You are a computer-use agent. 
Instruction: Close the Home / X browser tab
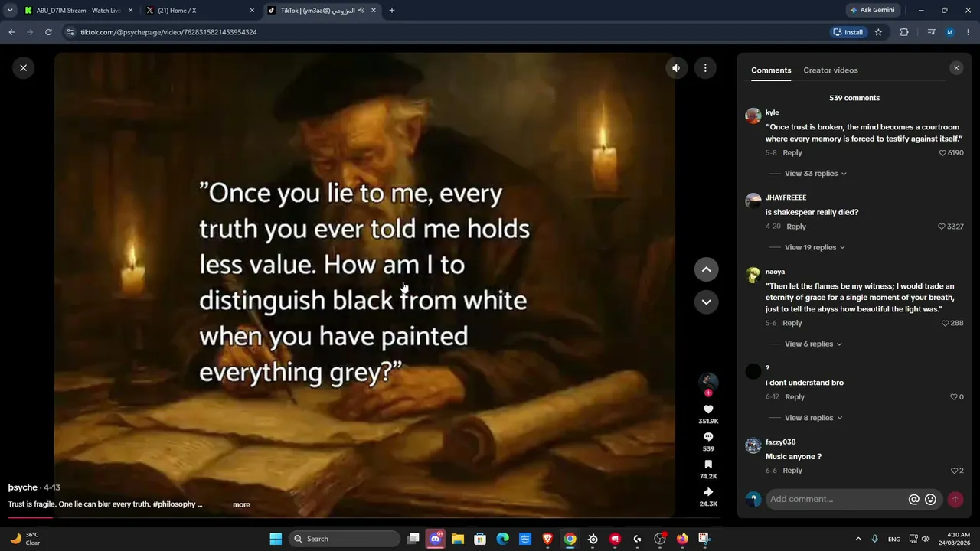(252, 11)
